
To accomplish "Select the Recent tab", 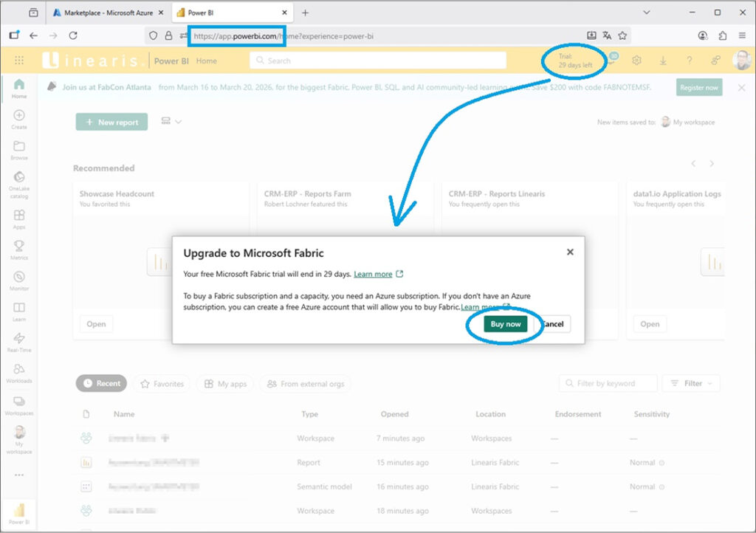I will 102,383.
